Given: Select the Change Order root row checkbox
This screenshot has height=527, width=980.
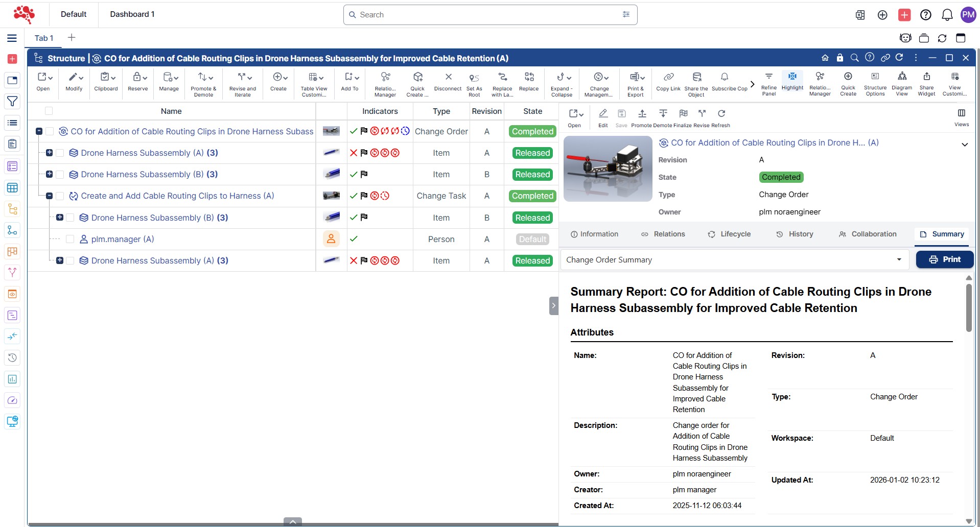Looking at the screenshot, I should (x=50, y=132).
